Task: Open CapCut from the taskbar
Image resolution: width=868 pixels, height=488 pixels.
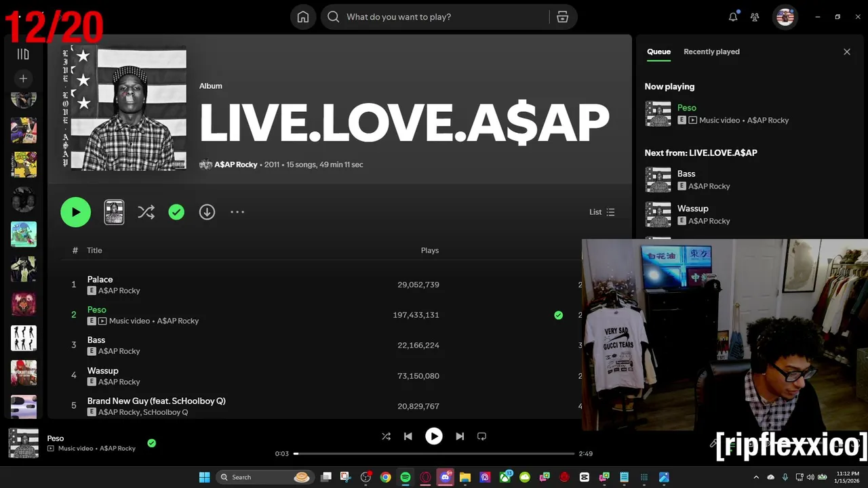Action: [x=585, y=477]
